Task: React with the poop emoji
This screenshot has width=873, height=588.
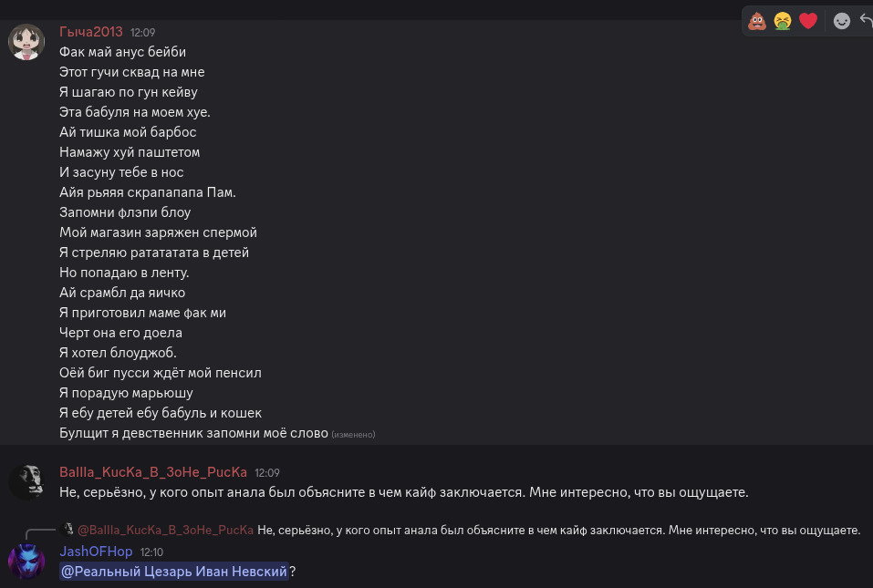Action: tap(757, 20)
